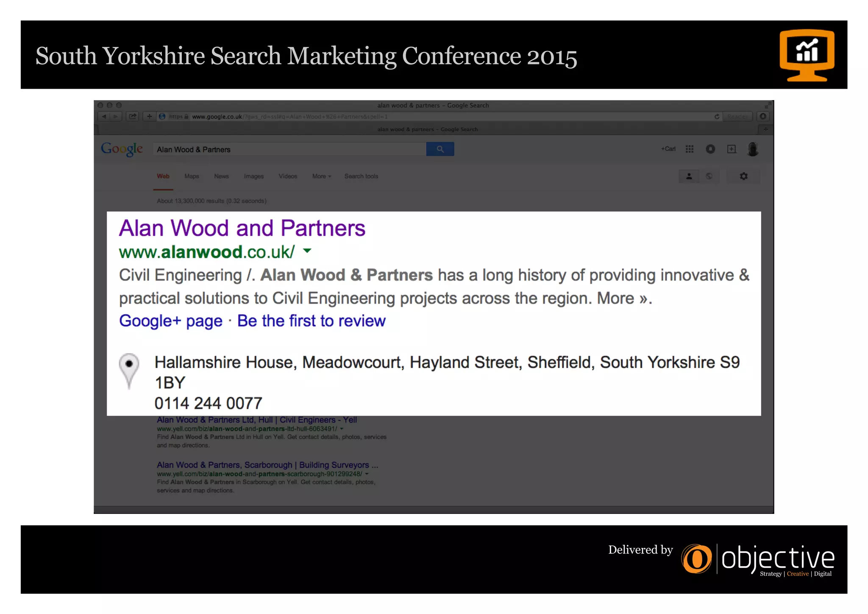This screenshot has width=868, height=614.
Task: Open the search settings gear icon
Action: coord(743,176)
